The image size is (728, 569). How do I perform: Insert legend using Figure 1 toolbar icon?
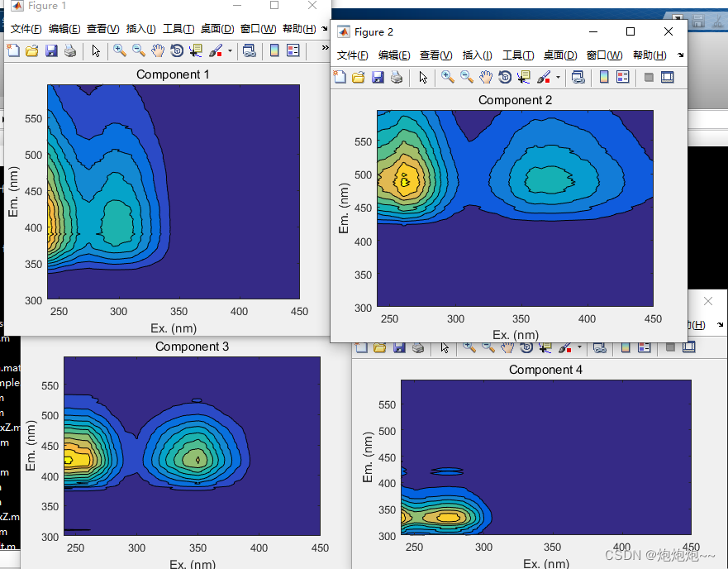[x=293, y=50]
